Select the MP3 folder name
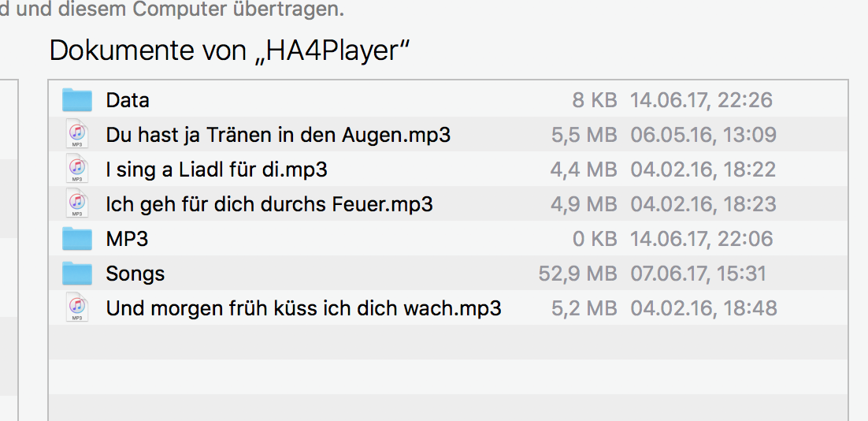868x421 pixels. [x=127, y=238]
